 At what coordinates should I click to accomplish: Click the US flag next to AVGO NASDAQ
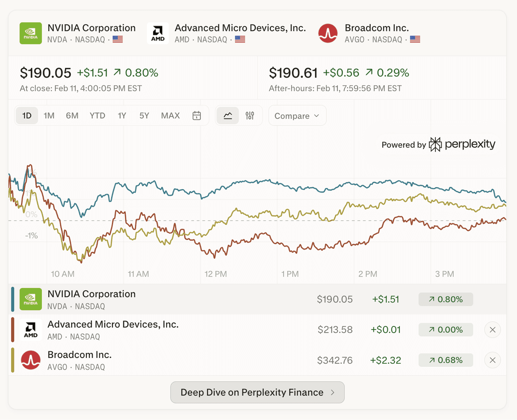click(x=415, y=39)
